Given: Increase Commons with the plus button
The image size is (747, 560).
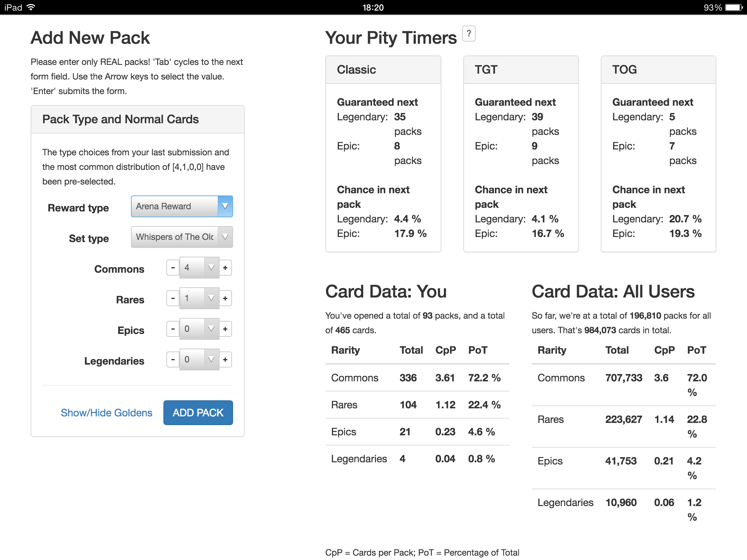Looking at the screenshot, I should 225,268.
